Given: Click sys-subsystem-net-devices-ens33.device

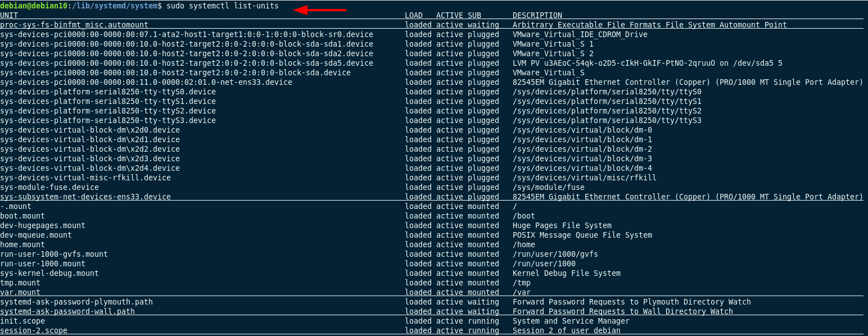Looking at the screenshot, I should coord(85,197).
